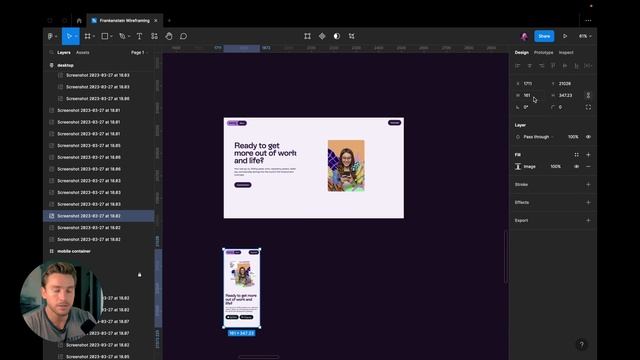Click the X position field
Screen dimensions: 640x360
point(530,84)
